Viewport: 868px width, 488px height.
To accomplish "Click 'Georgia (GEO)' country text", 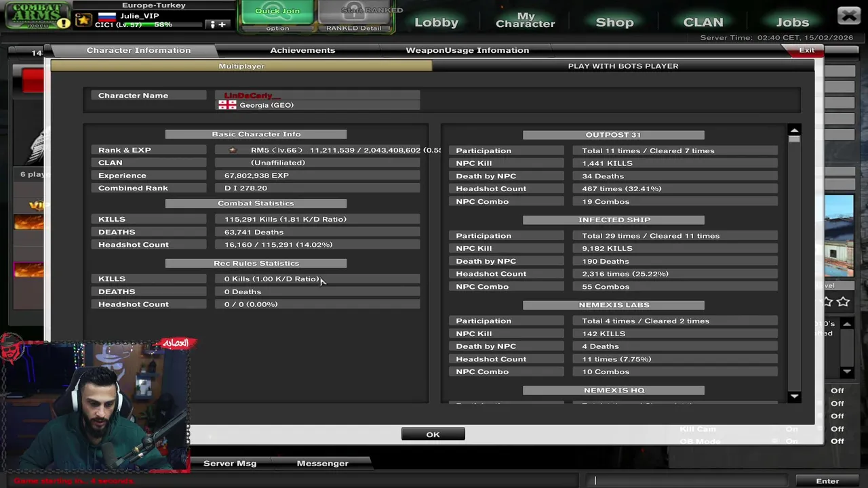I will (x=267, y=105).
